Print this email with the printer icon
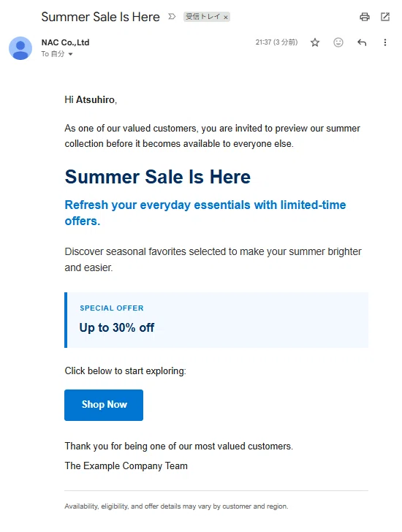The width and height of the screenshot is (402, 532). coord(364,17)
